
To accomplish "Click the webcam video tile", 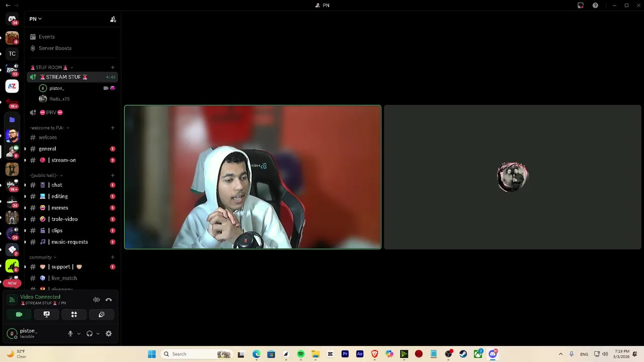I will [253, 177].
